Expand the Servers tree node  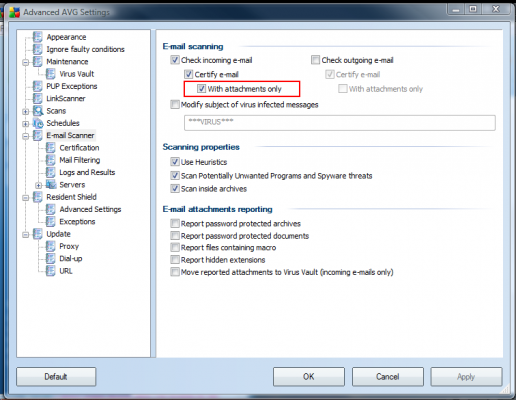click(39, 185)
